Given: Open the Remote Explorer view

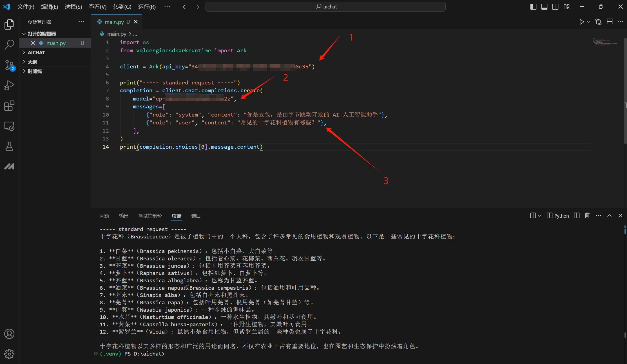Looking at the screenshot, I should tap(9, 126).
